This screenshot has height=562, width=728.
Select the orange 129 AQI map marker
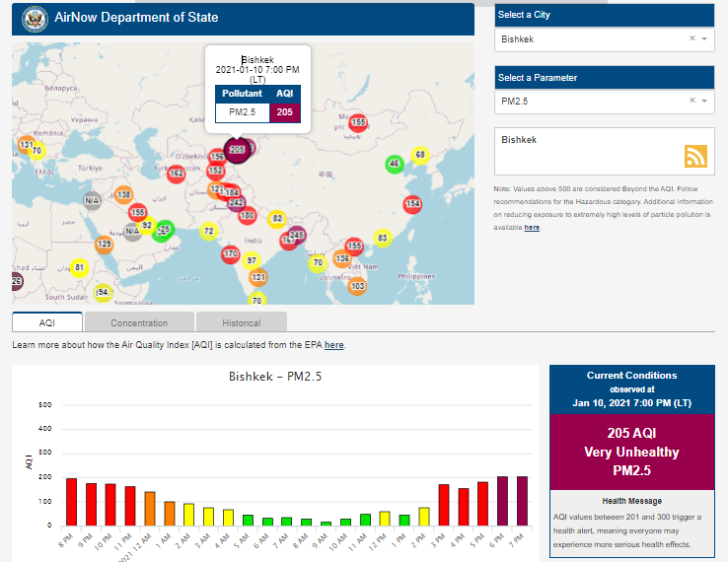pyautogui.click(x=105, y=245)
